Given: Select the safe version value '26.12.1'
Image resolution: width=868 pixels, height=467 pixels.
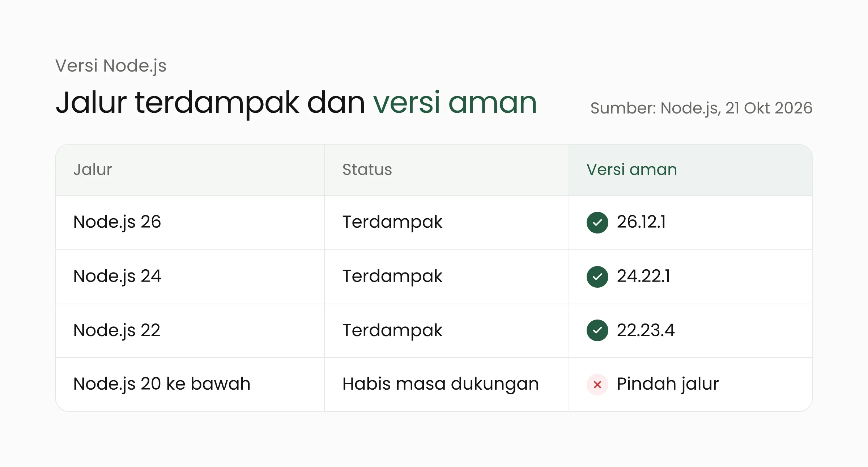Looking at the screenshot, I should (x=641, y=222).
